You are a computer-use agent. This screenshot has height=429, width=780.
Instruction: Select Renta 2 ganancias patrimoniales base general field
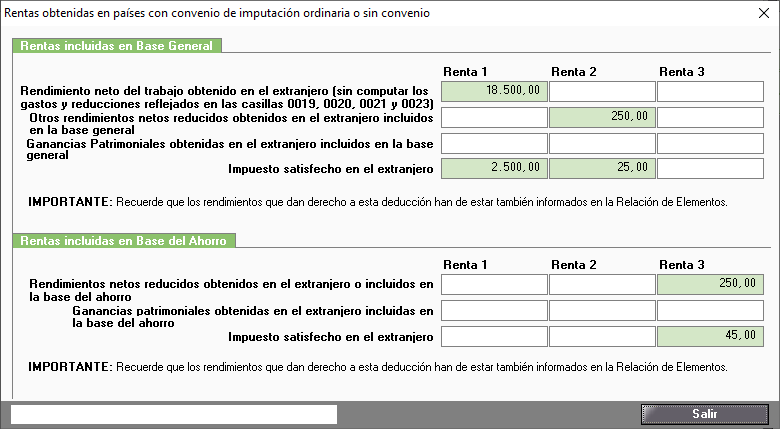[x=602, y=143]
